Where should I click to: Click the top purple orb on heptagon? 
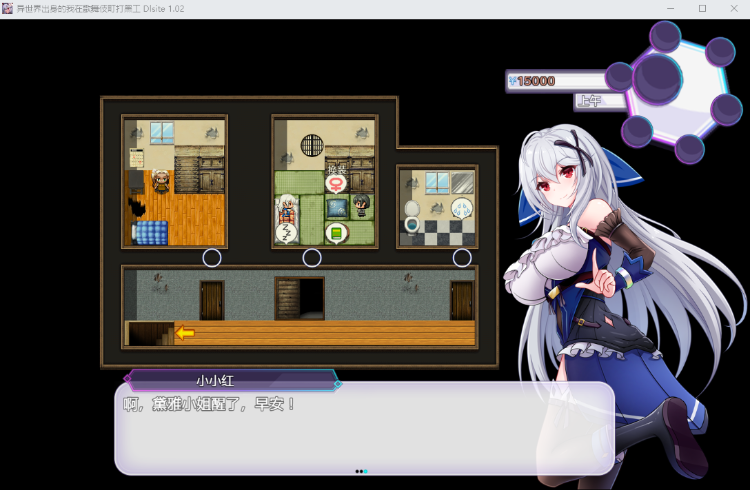pyautogui.click(x=665, y=36)
